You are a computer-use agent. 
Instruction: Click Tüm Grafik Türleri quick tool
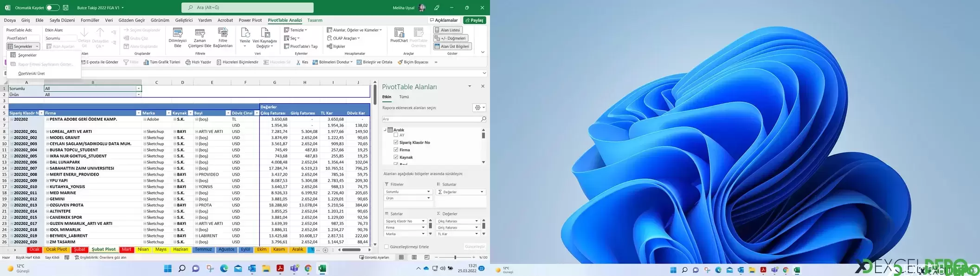point(161,62)
